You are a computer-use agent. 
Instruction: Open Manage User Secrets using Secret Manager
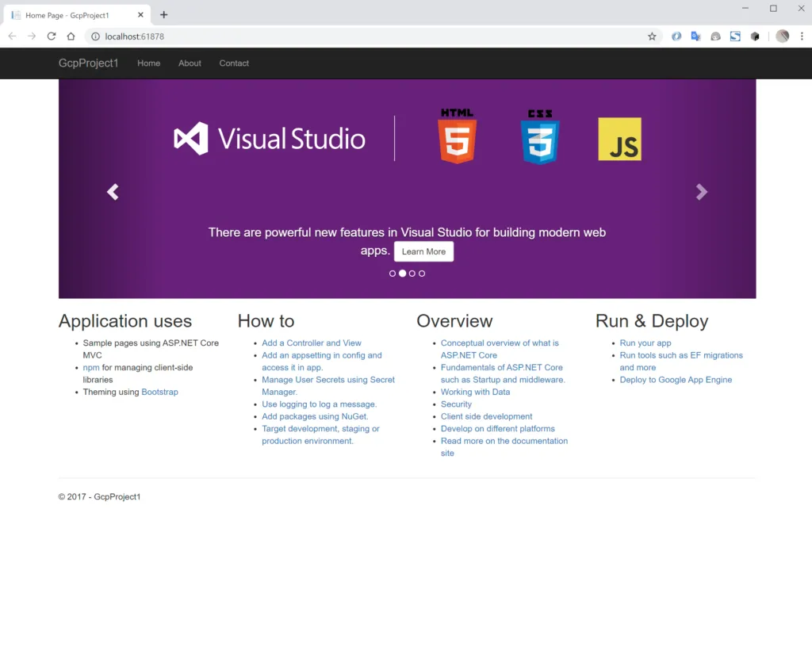pyautogui.click(x=327, y=386)
